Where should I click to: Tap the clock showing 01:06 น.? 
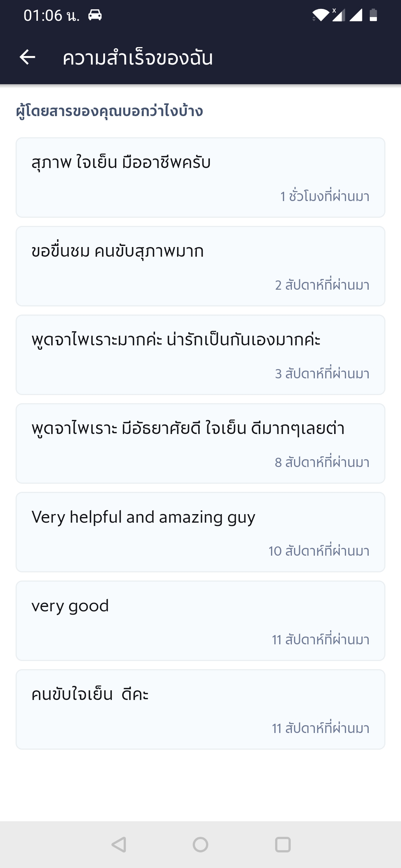pos(51,16)
